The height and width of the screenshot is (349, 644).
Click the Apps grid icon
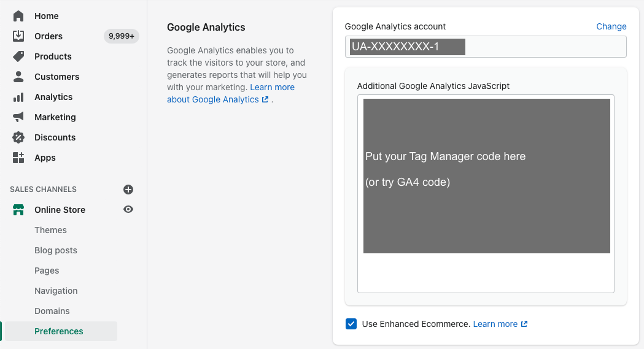(x=18, y=158)
